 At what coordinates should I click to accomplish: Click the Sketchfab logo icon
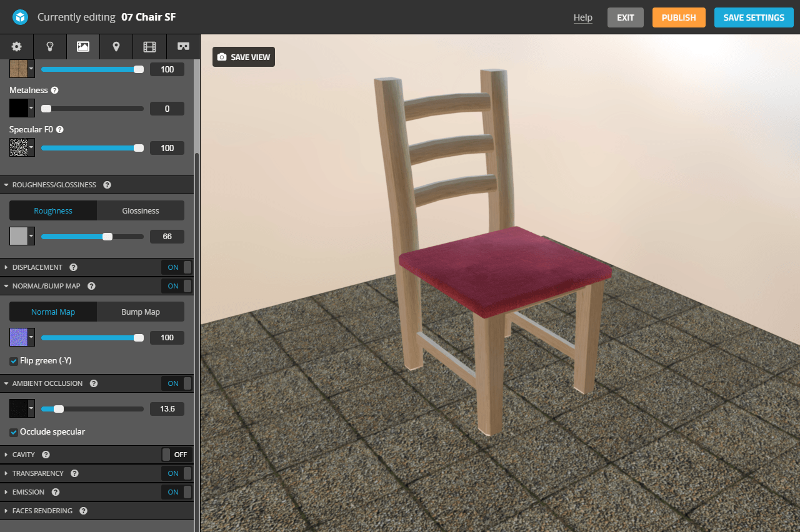click(21, 17)
